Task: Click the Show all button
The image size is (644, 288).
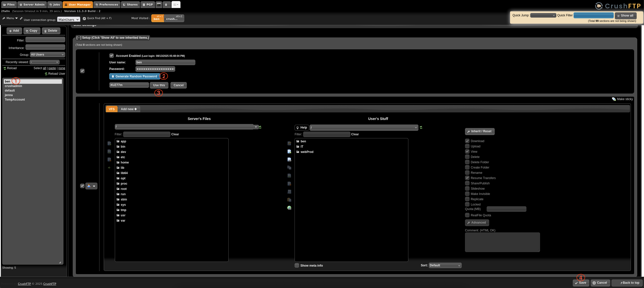Action: coord(625,16)
